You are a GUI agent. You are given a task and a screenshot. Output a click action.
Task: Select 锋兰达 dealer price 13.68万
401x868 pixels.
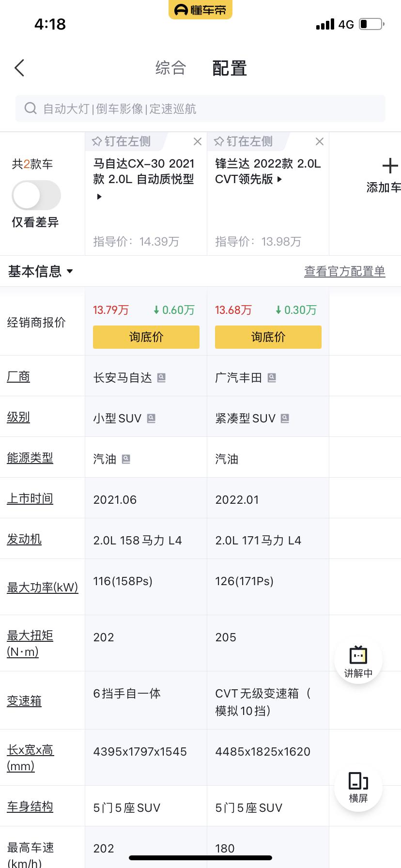coord(233,310)
